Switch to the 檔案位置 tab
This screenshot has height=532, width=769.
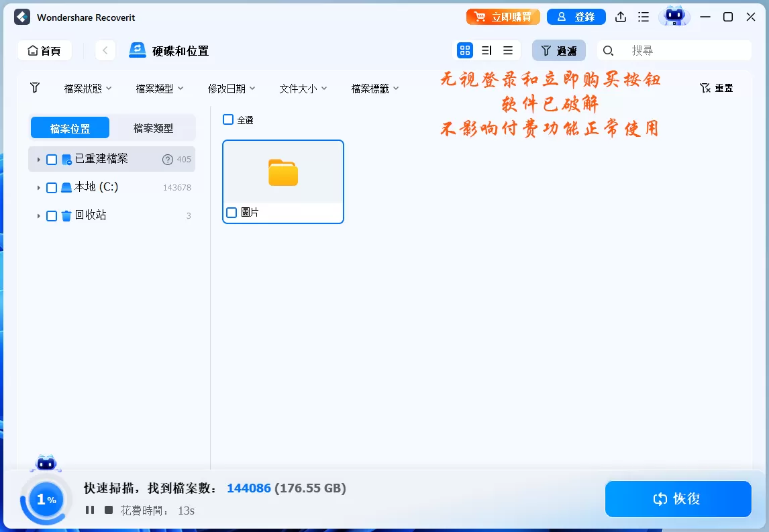(70, 127)
